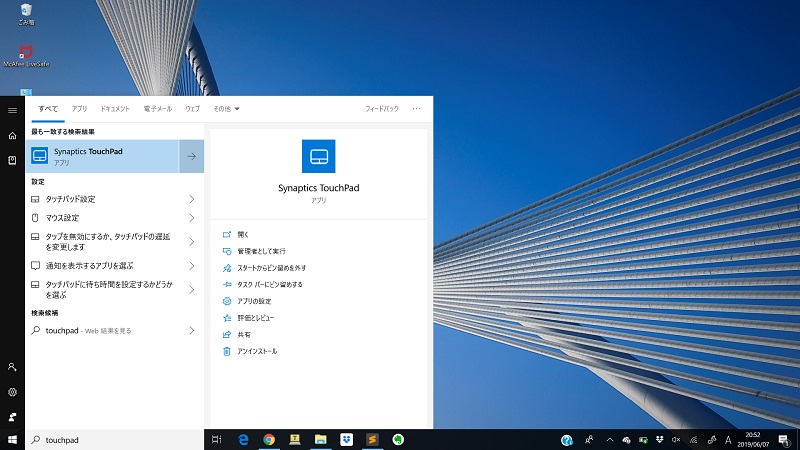Click the Windows Start button
Image resolution: width=800 pixels, height=450 pixels.
pos(12,439)
